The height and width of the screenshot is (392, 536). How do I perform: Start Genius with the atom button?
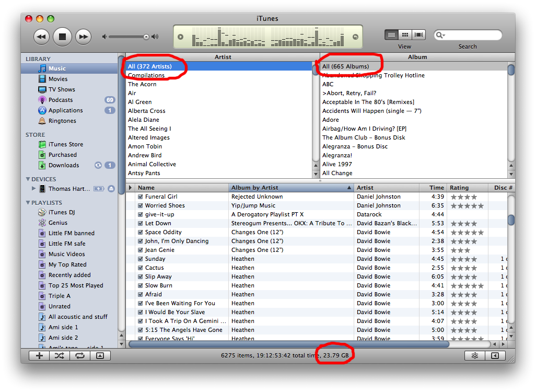pyautogui.click(x=475, y=356)
